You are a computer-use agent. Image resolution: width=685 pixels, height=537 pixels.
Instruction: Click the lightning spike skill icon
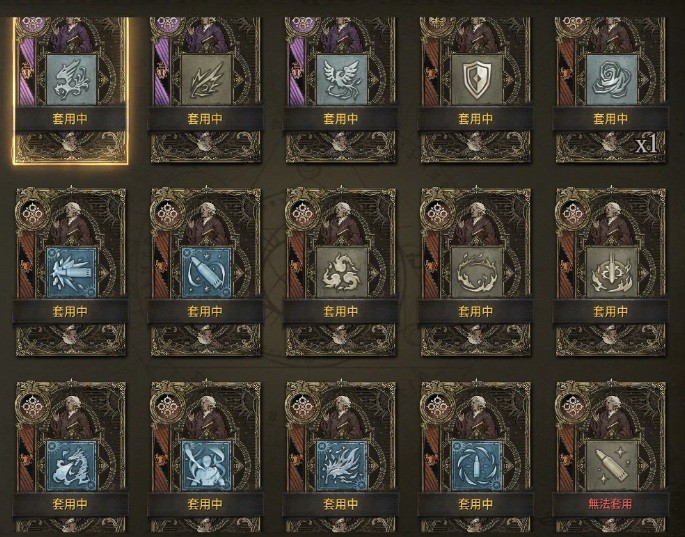tap(206, 80)
